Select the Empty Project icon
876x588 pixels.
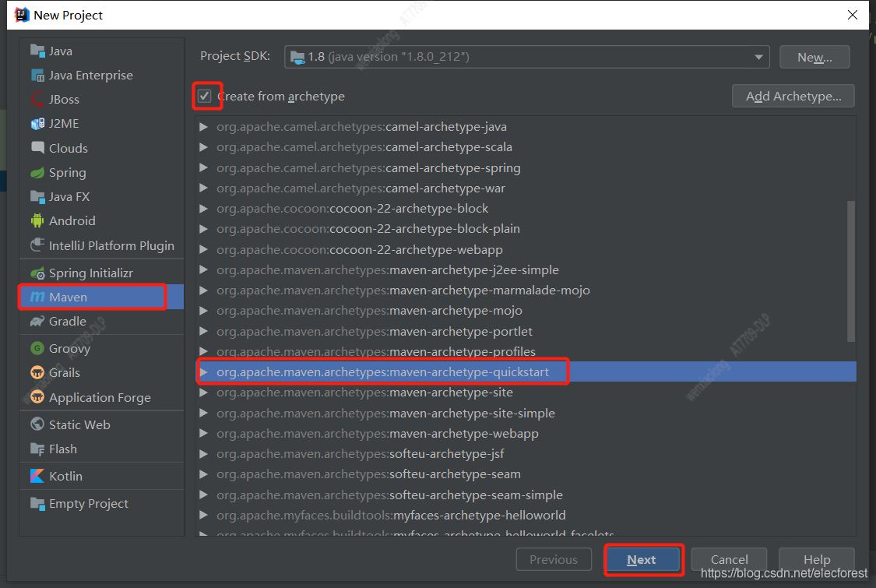(37, 504)
